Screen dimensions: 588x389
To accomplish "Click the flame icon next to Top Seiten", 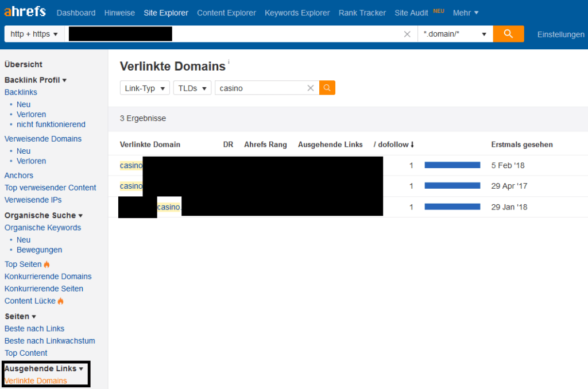I will [x=47, y=264].
